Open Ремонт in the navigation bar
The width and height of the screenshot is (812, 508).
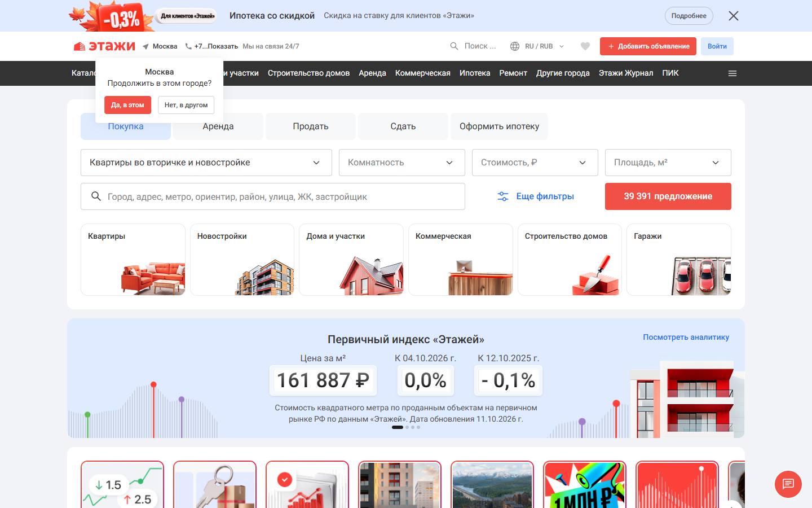pyautogui.click(x=513, y=73)
